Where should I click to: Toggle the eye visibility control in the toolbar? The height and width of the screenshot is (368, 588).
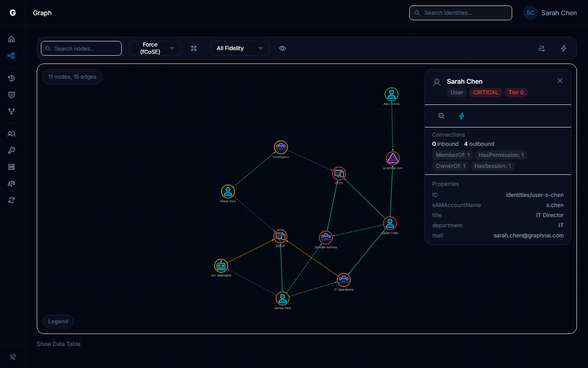(x=283, y=48)
